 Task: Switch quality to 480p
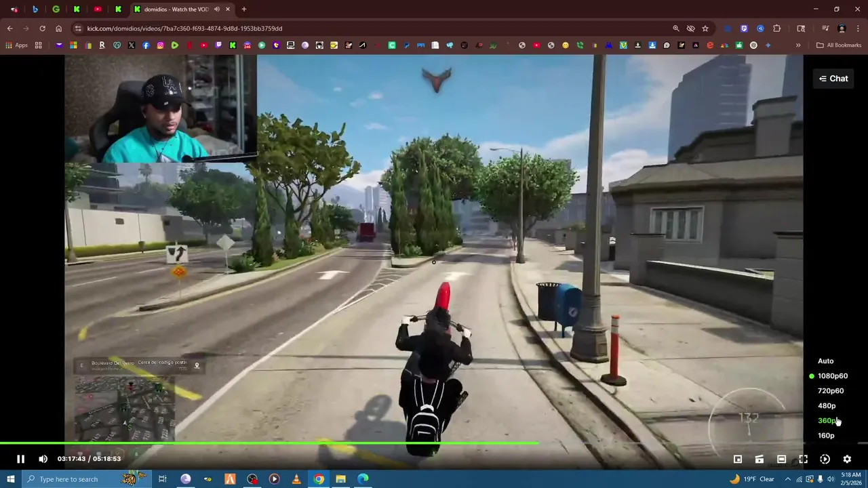pyautogui.click(x=827, y=406)
